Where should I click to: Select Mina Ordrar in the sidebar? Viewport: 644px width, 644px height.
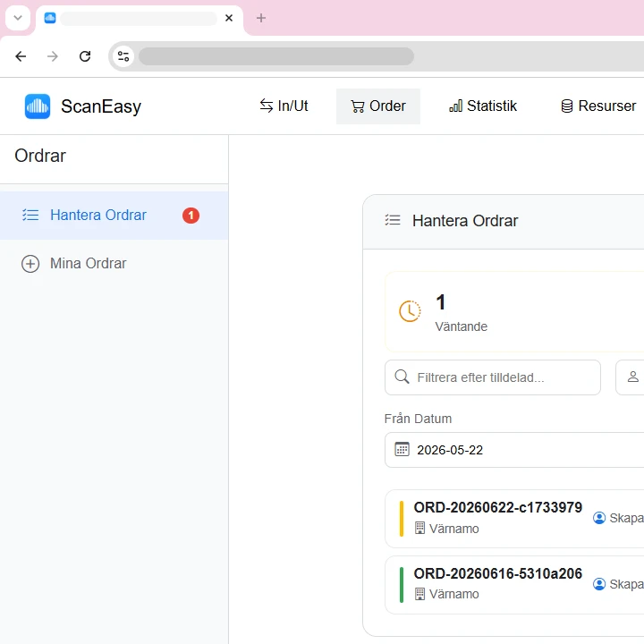114,264
